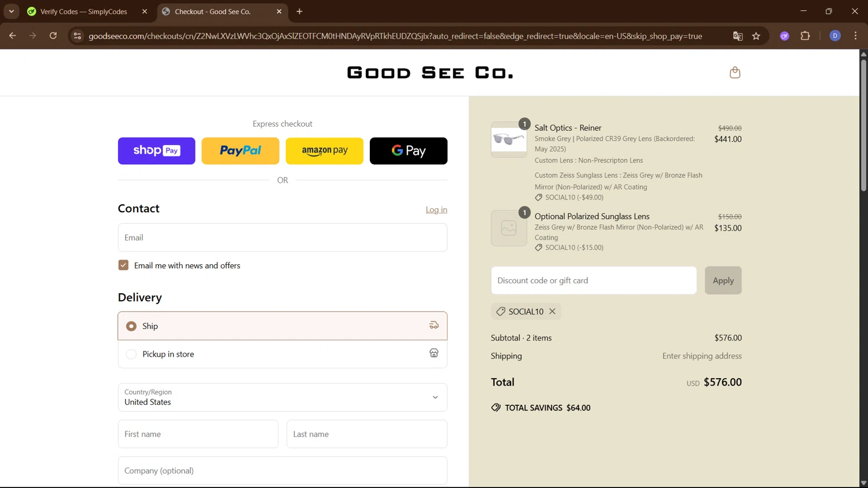Click the page vertical scrollbar thumb

[863, 124]
